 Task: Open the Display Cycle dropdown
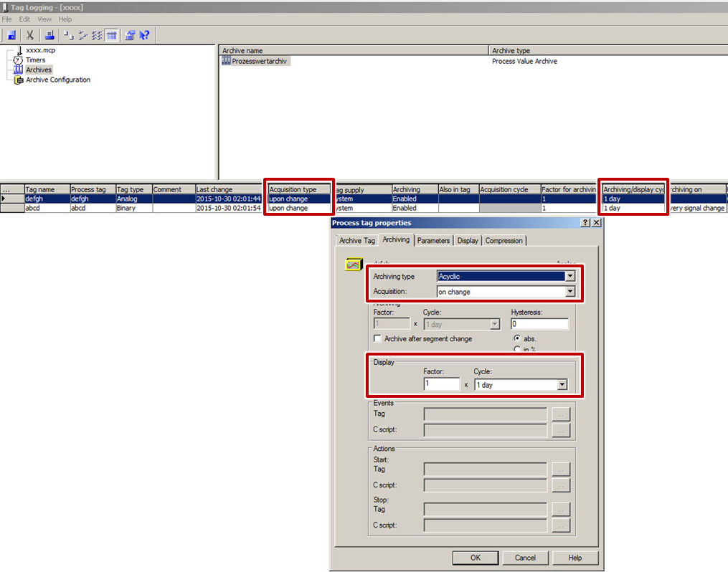point(562,385)
